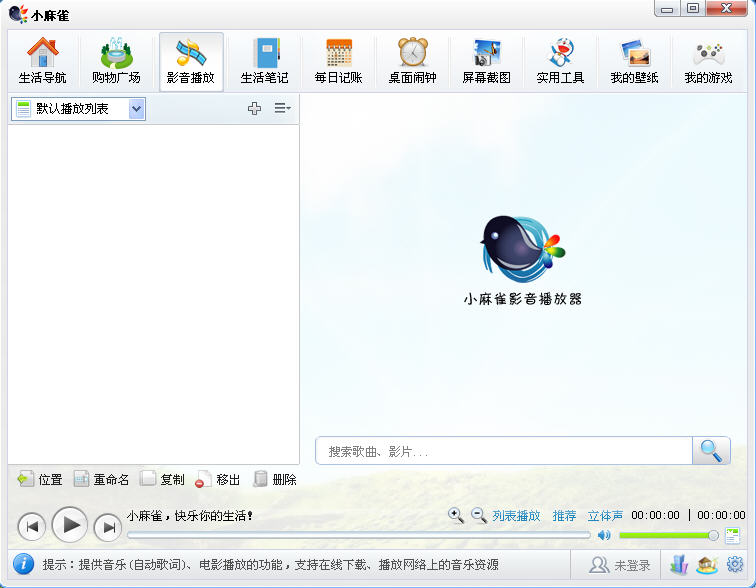Start playback with the play button

click(x=70, y=524)
